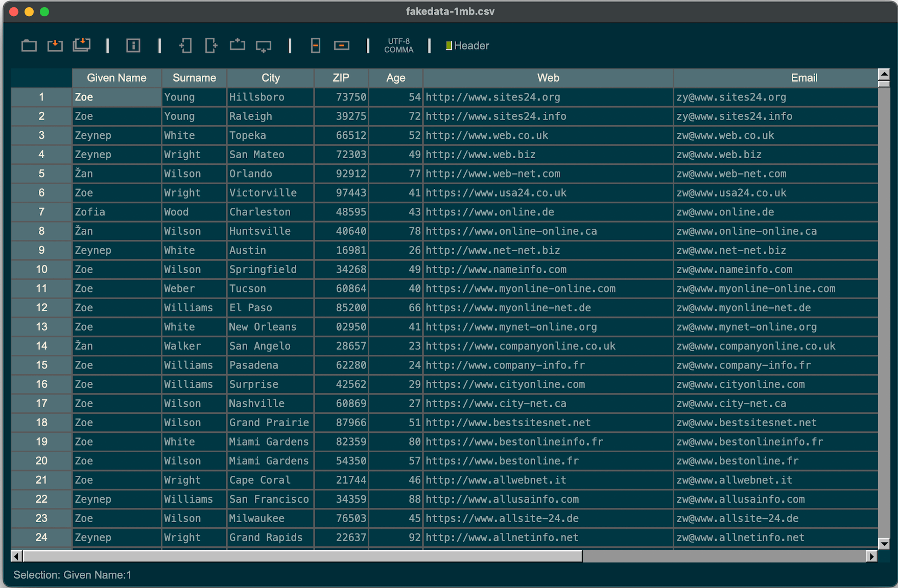This screenshot has height=588, width=898.
Task: Click the age cell '88'
Action: (395, 499)
